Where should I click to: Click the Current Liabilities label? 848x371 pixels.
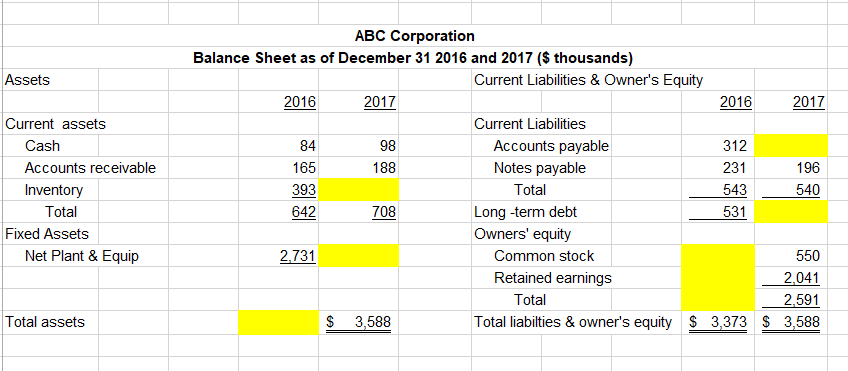tap(530, 124)
